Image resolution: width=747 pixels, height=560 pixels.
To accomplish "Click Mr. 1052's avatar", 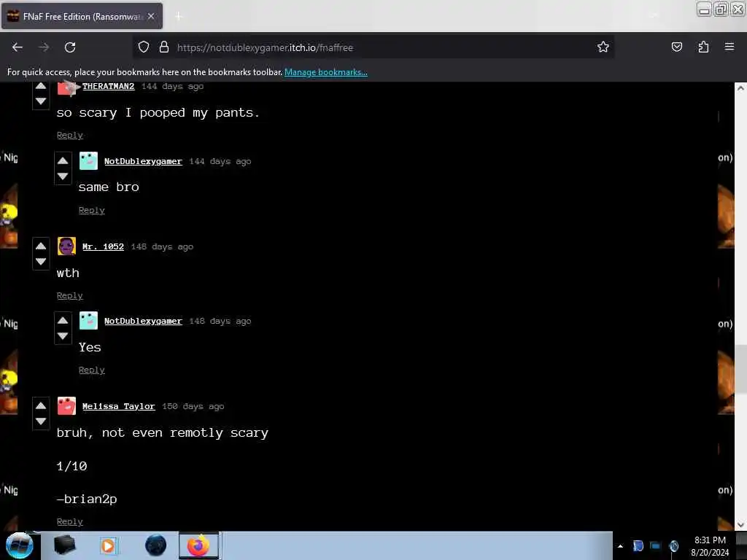I will tap(66, 246).
